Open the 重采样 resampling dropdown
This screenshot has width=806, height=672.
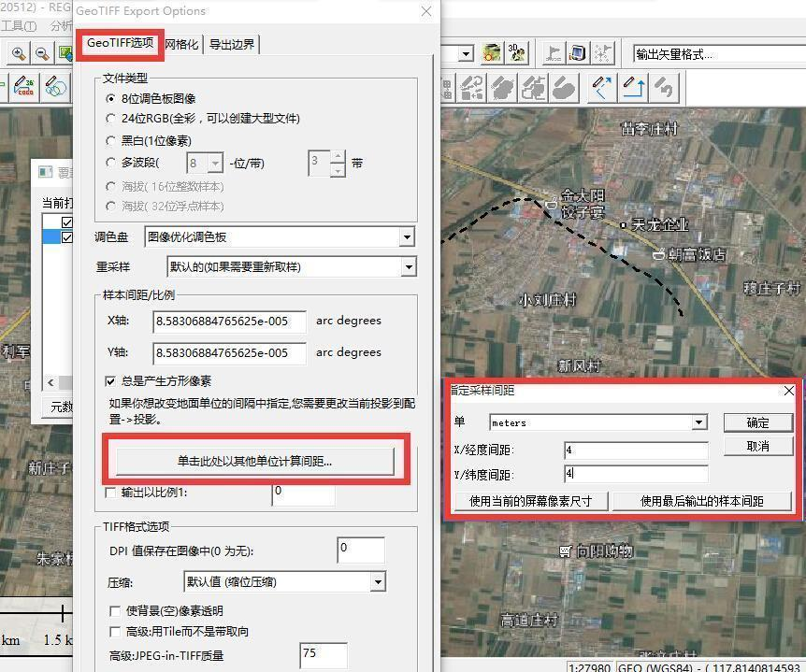tap(408, 267)
